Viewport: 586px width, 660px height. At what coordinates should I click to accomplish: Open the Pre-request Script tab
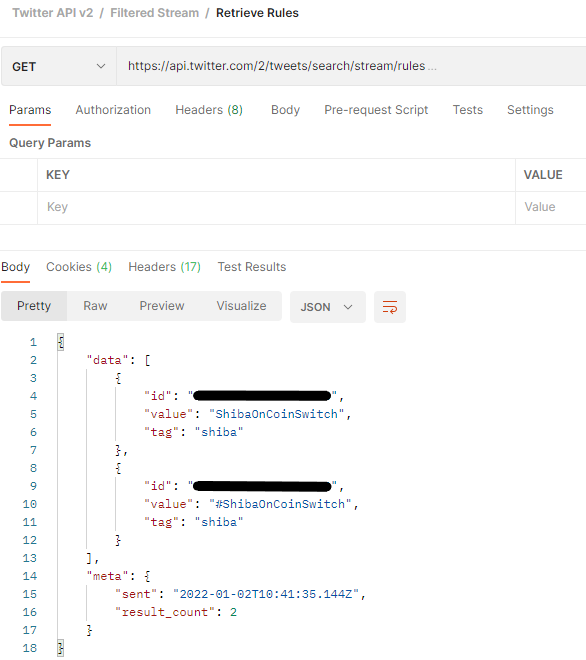coord(376,110)
